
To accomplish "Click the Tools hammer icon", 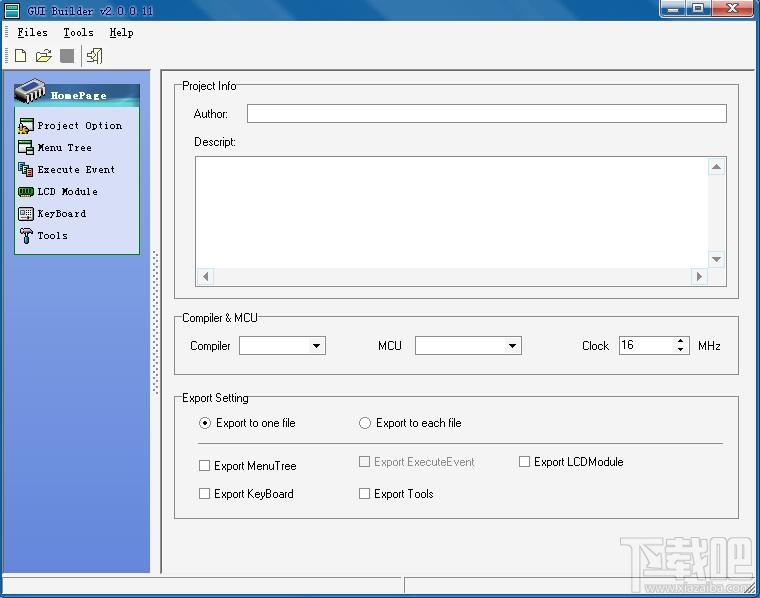I will [x=26, y=236].
